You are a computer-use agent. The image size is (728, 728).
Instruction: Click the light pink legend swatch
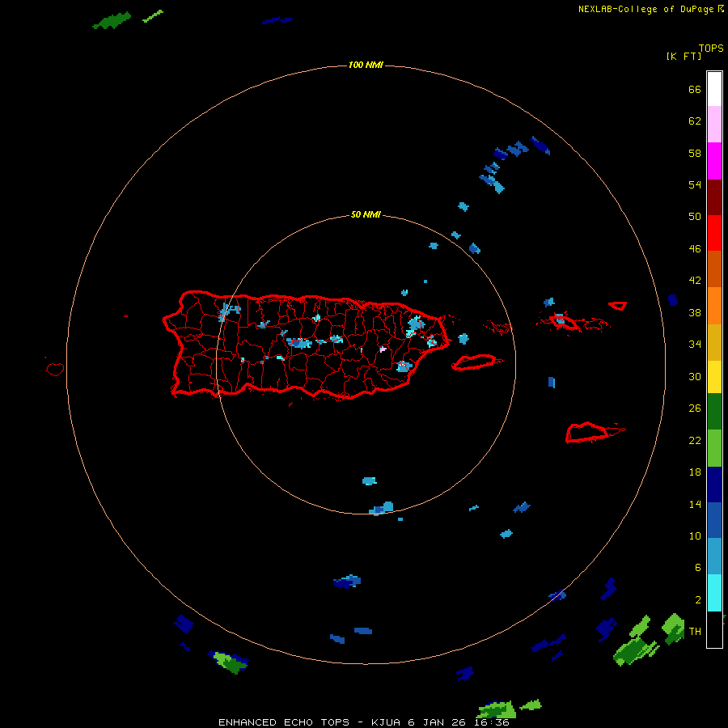point(714,124)
